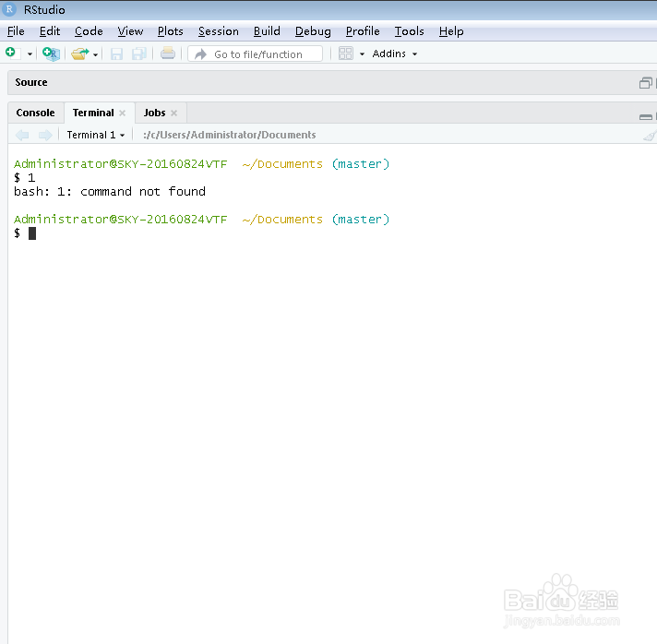The width and height of the screenshot is (657, 644).
Task: Click the RStudio title bar icon
Action: pos(9,9)
